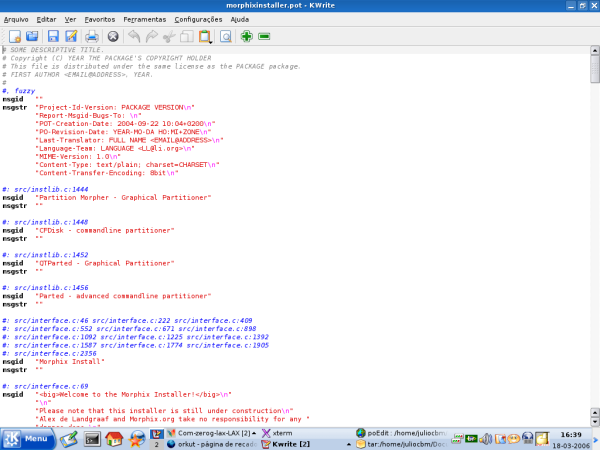The height and width of the screenshot is (450, 600).
Task: Click the keyboard layout 'br' tray icon
Action: point(471,438)
